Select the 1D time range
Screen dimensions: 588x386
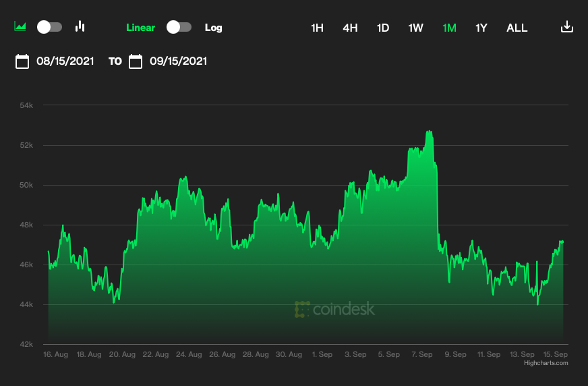(383, 28)
